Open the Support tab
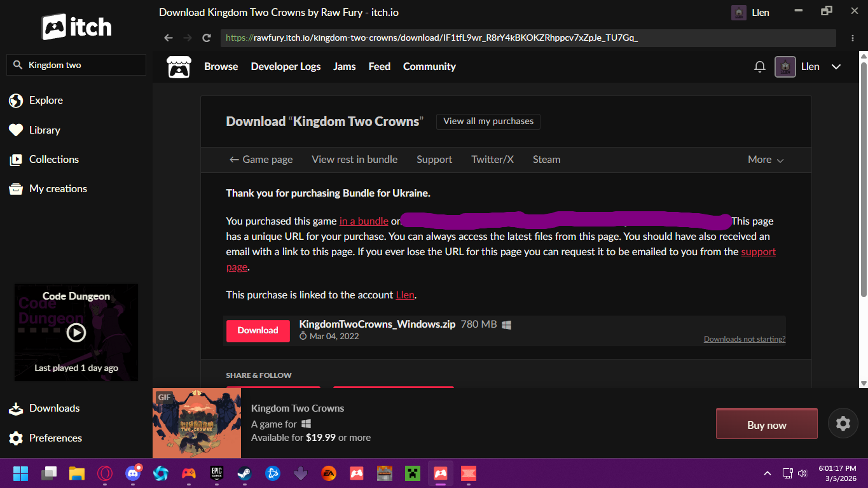The height and width of the screenshot is (488, 868). [x=434, y=160]
